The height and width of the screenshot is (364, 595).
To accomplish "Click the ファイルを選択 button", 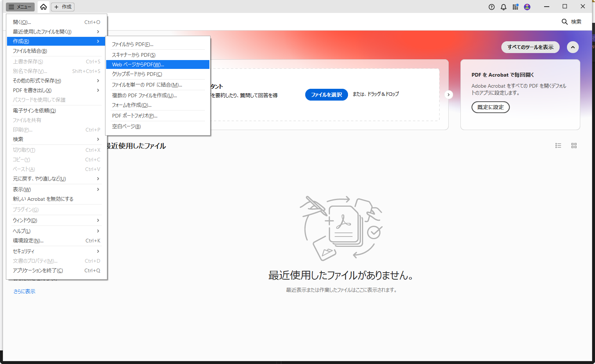I will tap(326, 95).
